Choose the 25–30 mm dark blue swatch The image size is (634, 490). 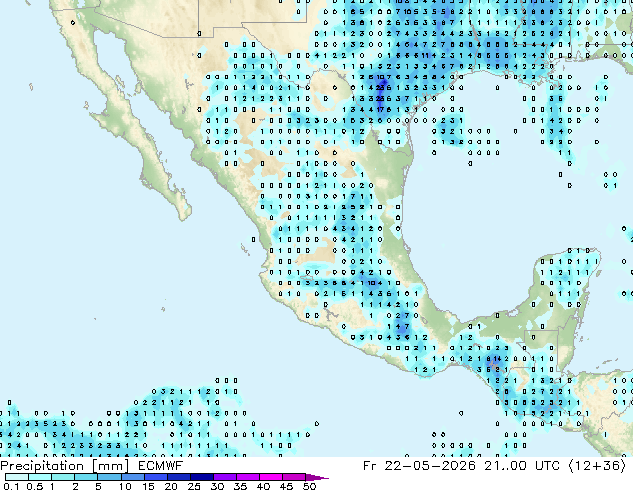pos(201,477)
